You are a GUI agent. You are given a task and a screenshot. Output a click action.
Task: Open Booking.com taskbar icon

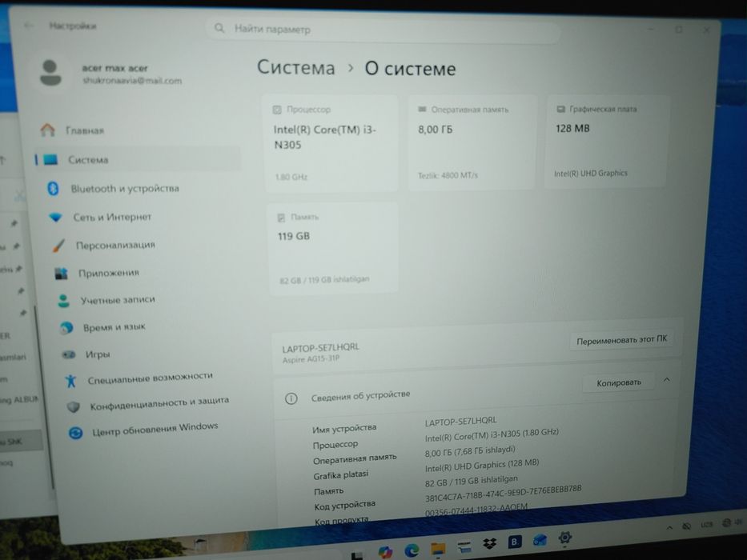[x=515, y=542]
